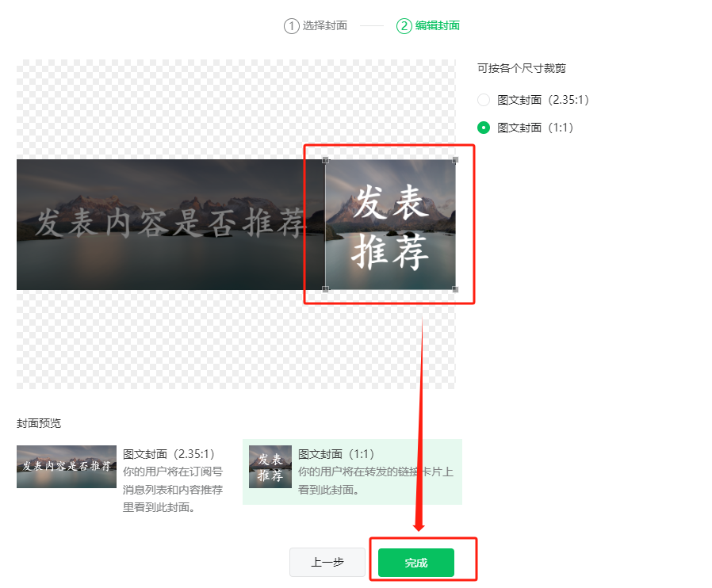Click the step 2 circled number icon
Screen dimensions: 712x588
[x=404, y=26]
